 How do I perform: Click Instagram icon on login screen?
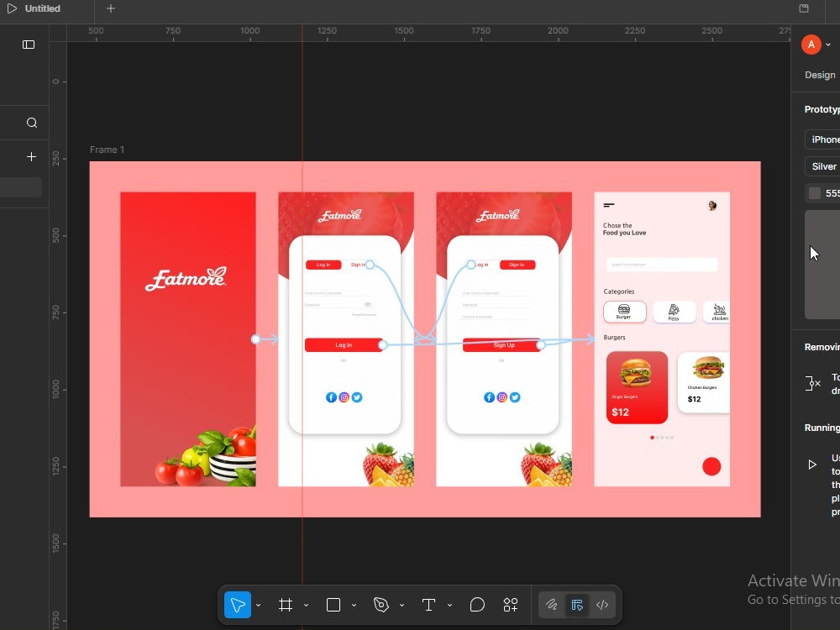pyautogui.click(x=344, y=397)
